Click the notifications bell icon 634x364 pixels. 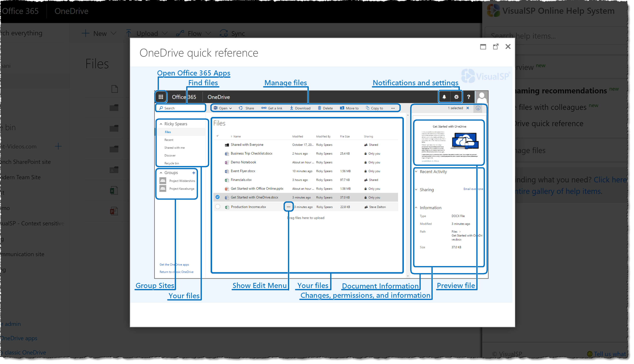coord(445,97)
